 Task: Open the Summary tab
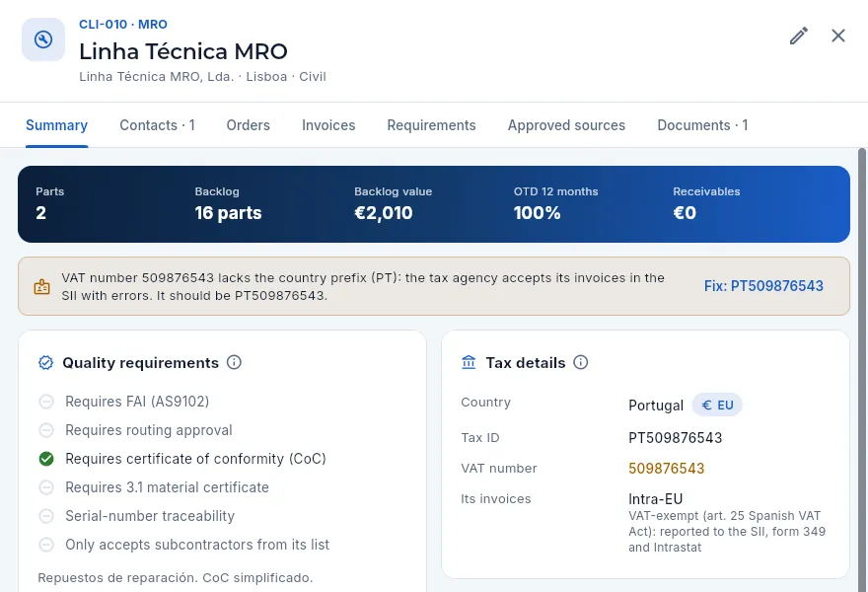(56, 125)
